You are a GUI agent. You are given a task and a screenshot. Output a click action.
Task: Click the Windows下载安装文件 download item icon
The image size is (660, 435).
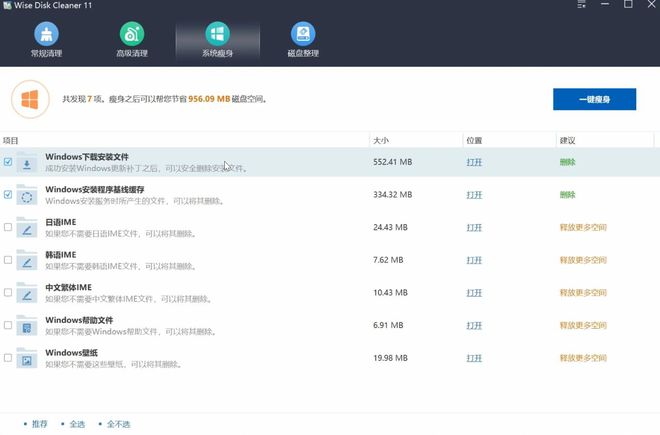(27, 163)
